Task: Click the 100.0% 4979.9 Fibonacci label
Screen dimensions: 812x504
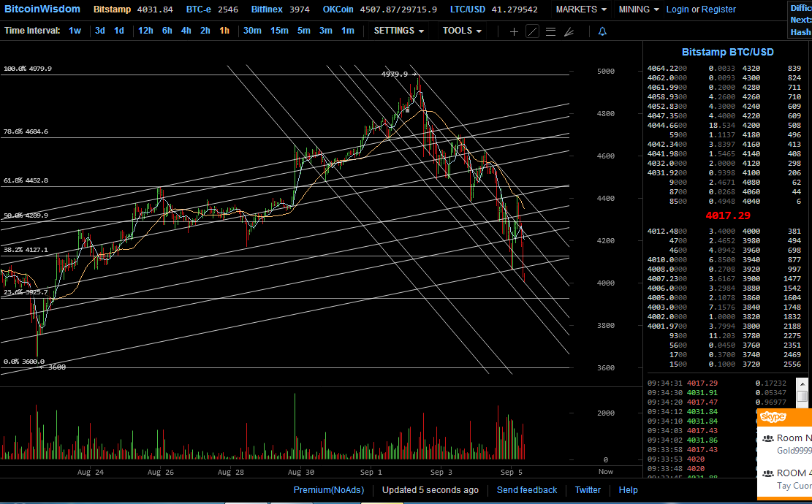Action: (x=28, y=69)
